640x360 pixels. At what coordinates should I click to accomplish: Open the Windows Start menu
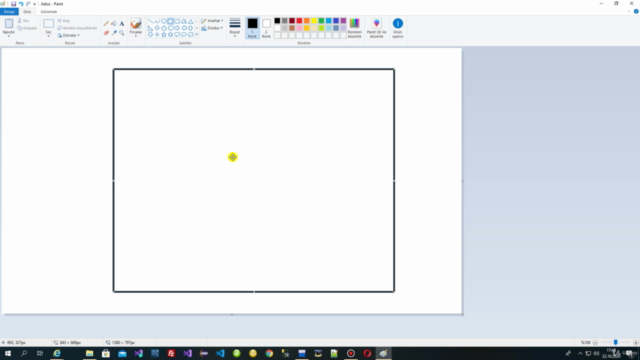[8, 353]
